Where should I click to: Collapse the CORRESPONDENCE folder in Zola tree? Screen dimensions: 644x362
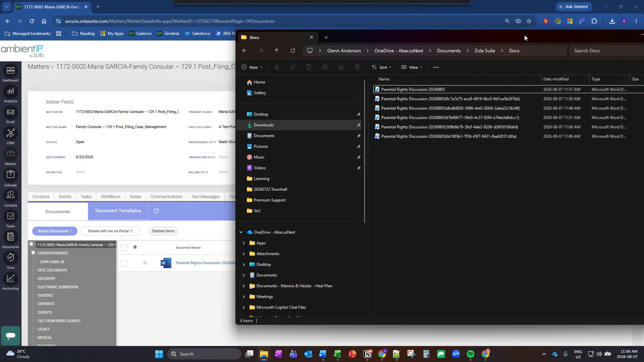(x=33, y=253)
